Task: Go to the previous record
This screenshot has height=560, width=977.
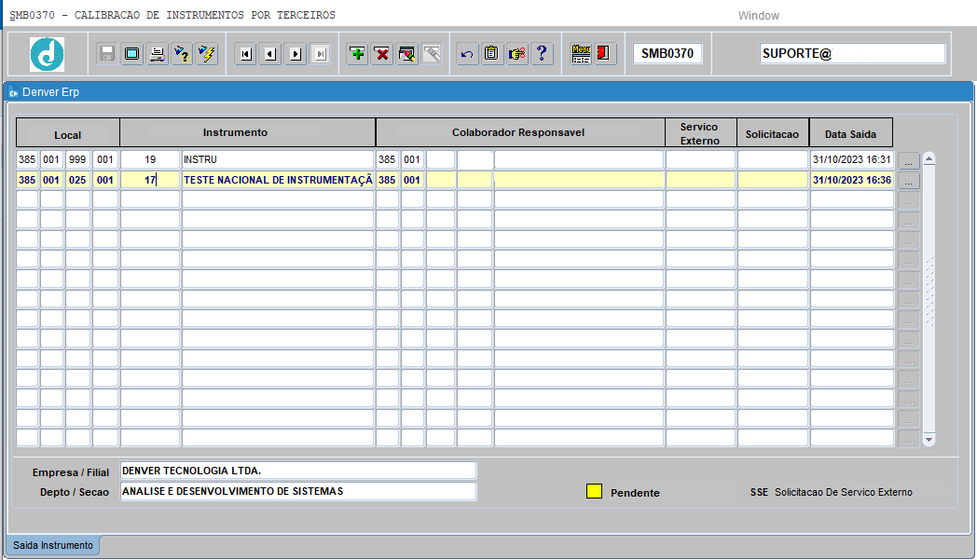Action: 270,54
